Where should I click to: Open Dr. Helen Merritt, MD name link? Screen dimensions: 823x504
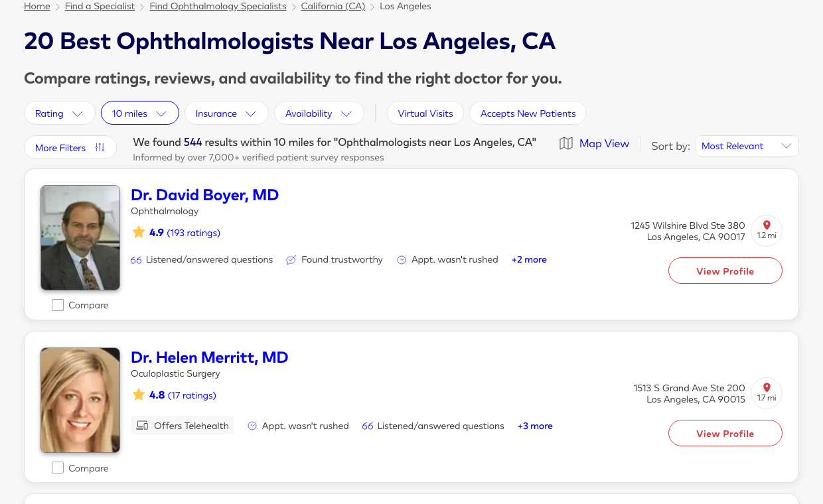click(209, 357)
